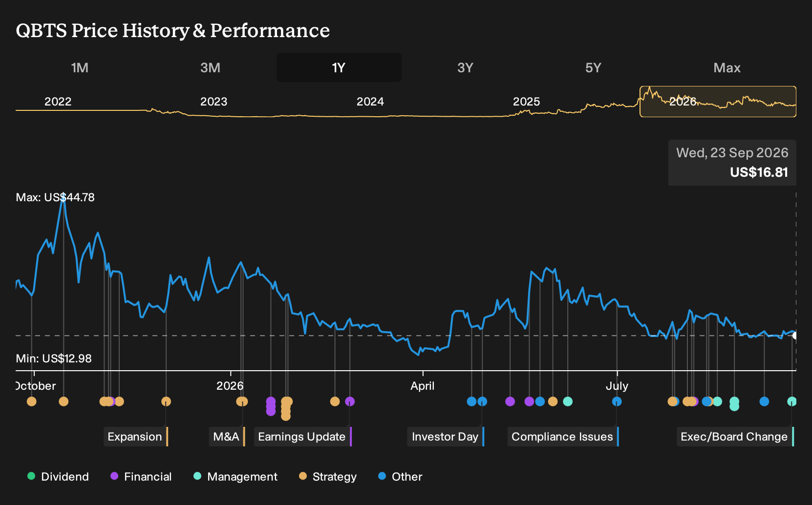Open the Compliance Issues event label
The image size is (812, 505).
(x=563, y=437)
